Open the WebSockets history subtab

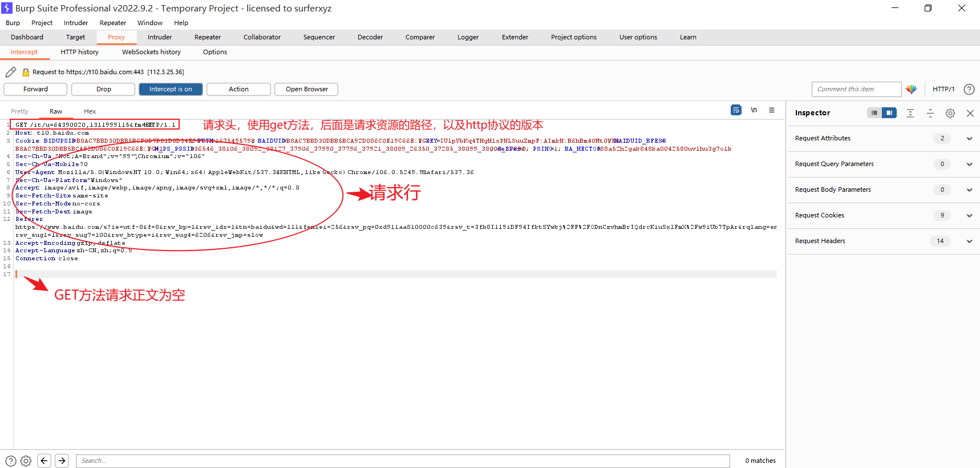[151, 52]
